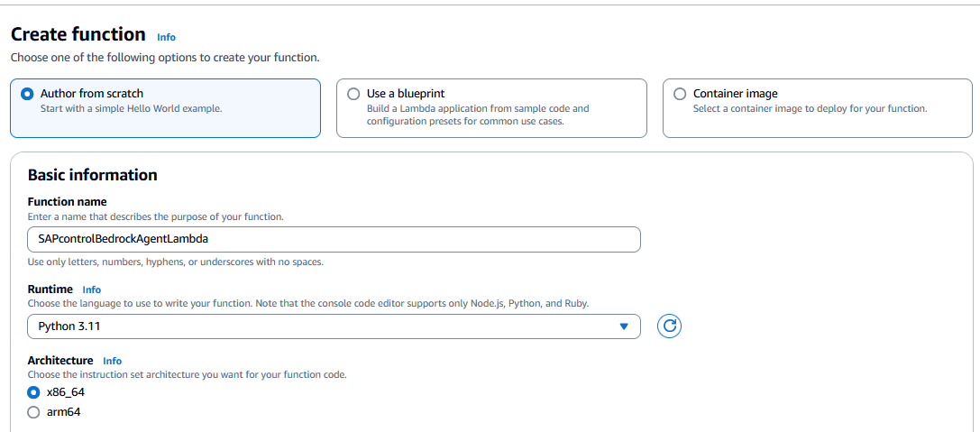The image size is (980, 432).
Task: Choose the x86_64 architecture radio button
Action: click(x=33, y=392)
